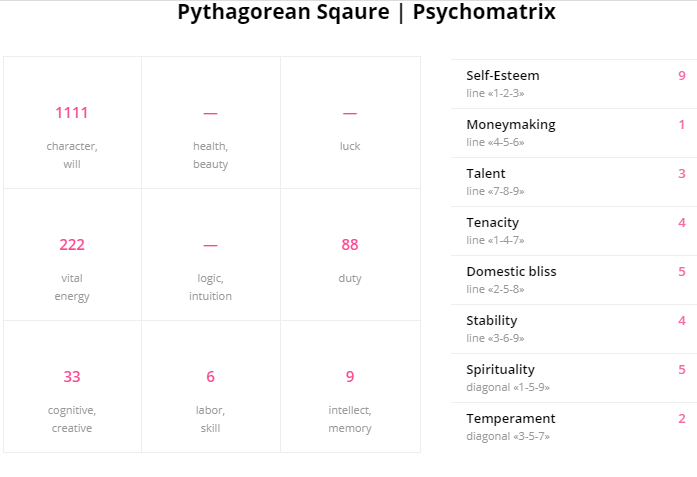Click the Tenacity row
Image resolution: width=697 pixels, height=477 pixels.
point(574,231)
